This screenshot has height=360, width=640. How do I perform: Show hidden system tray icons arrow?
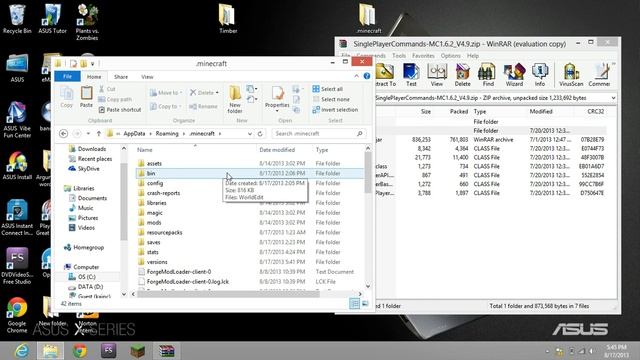tap(547, 351)
